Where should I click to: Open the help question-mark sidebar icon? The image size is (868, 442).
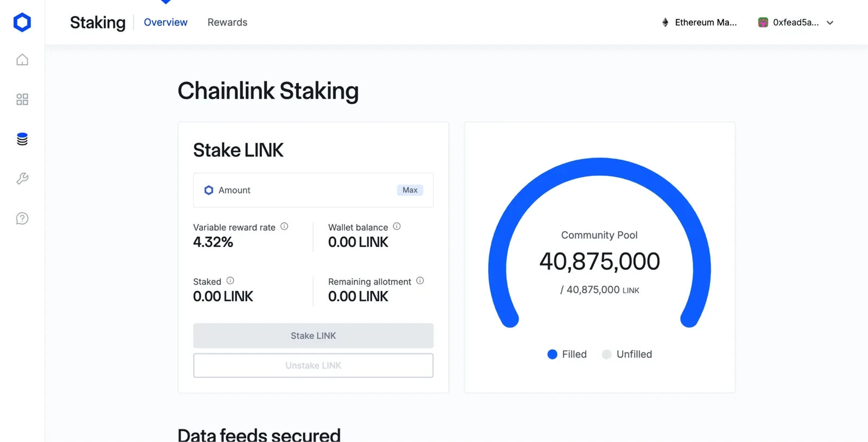[22, 218]
